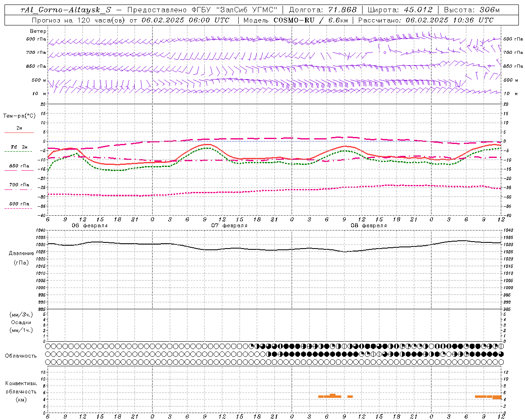
Task: Click the 06 февраля date label
Action: click(90, 226)
